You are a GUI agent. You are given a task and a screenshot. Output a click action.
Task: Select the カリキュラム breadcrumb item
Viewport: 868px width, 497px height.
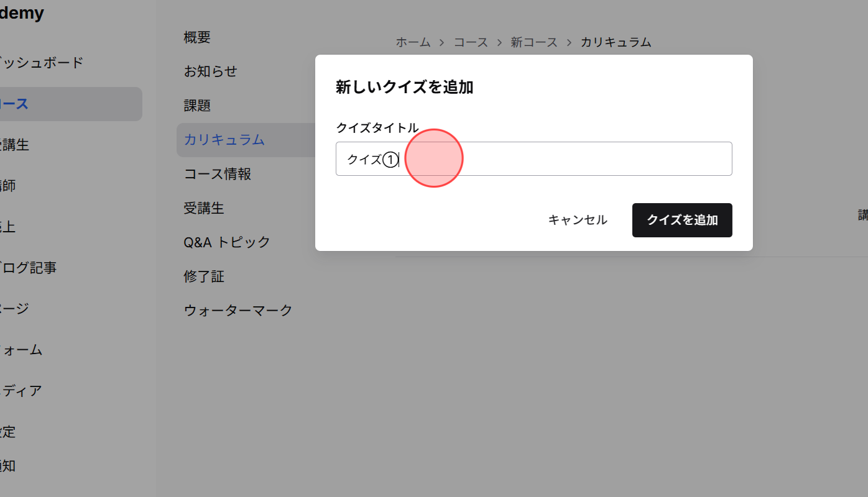(616, 42)
